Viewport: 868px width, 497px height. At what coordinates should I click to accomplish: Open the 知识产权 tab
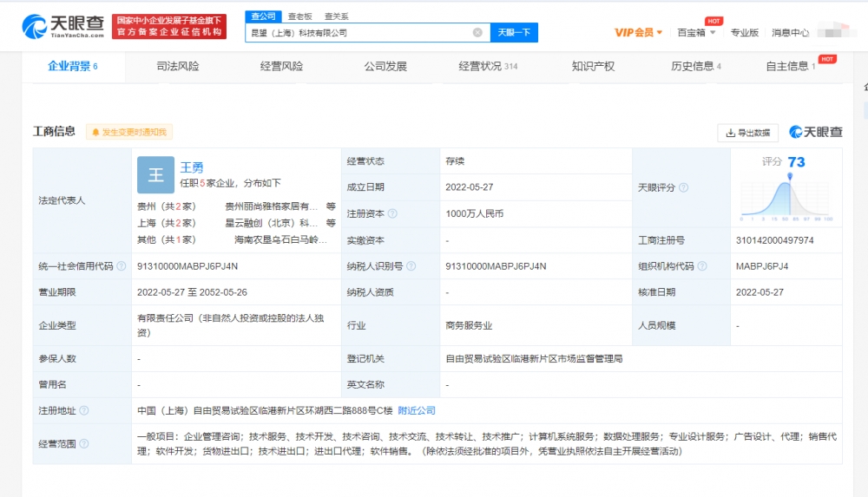(593, 66)
